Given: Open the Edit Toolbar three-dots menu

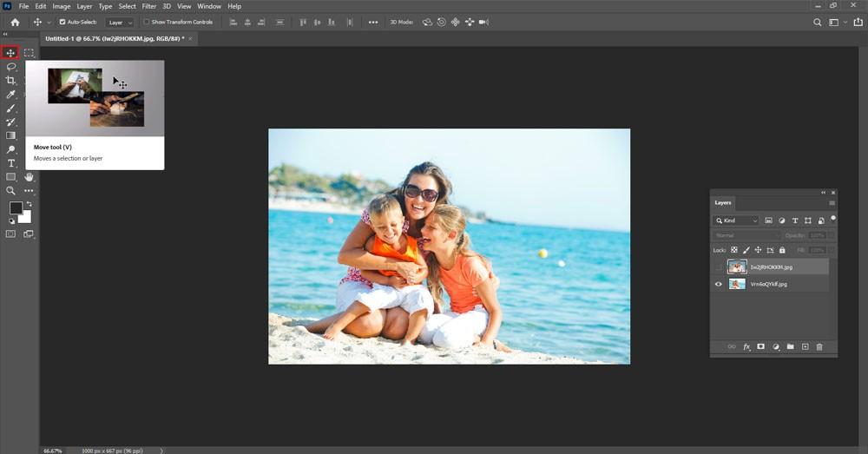Looking at the screenshot, I should pos(29,190).
